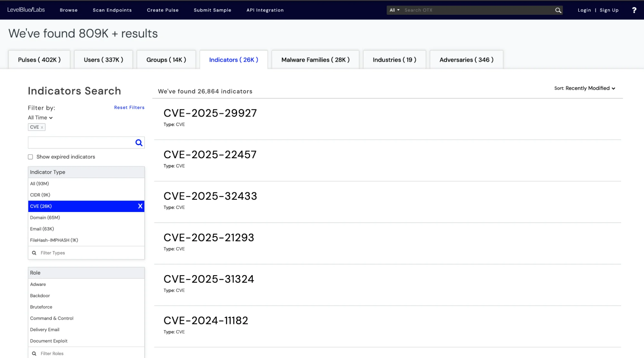Open the All Time date filter dropdown
644x358 pixels.
point(40,118)
